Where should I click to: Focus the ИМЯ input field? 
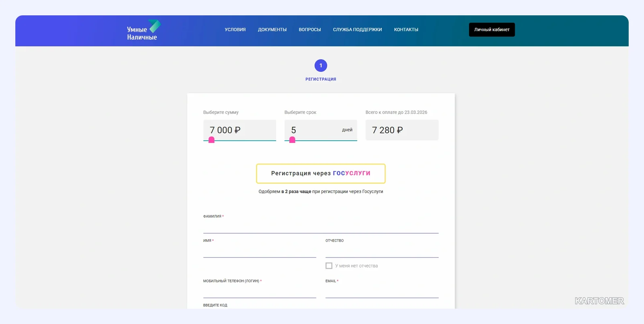260,251
